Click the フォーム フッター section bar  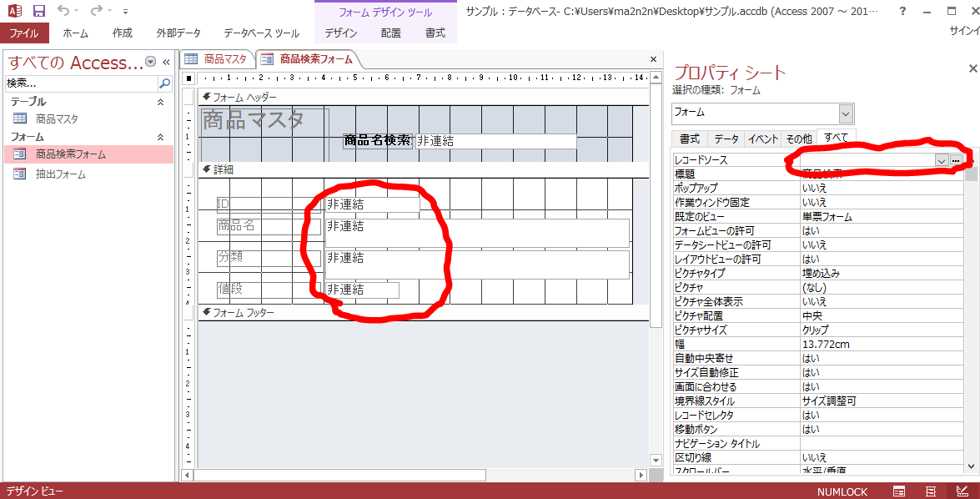[423, 313]
